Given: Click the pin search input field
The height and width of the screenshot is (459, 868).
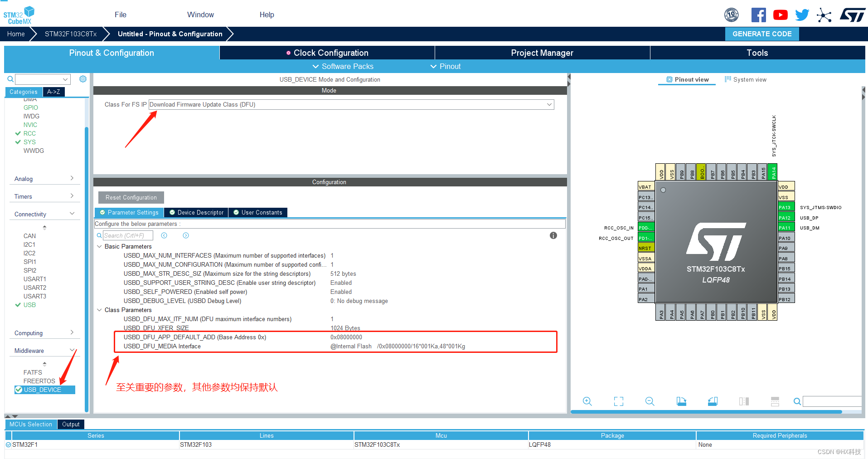Looking at the screenshot, I should point(832,401).
